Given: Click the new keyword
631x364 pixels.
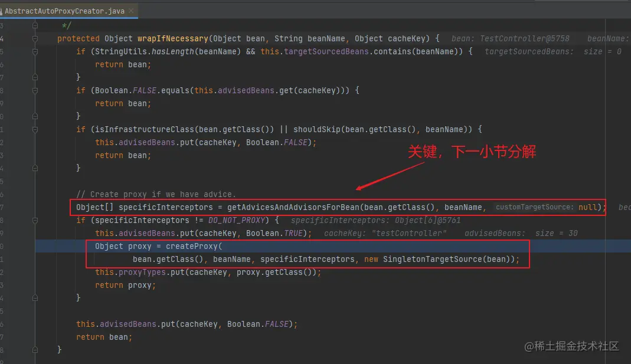Looking at the screenshot, I should [x=371, y=260].
